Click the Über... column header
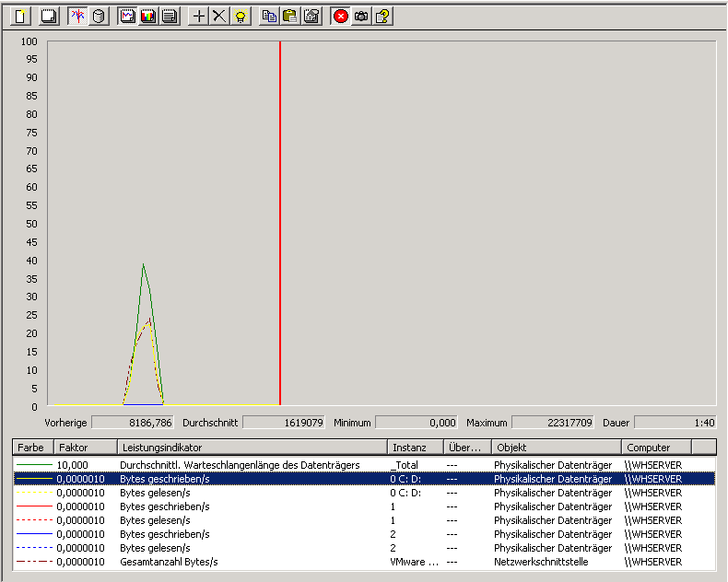This screenshot has width=728, height=582. [x=467, y=448]
